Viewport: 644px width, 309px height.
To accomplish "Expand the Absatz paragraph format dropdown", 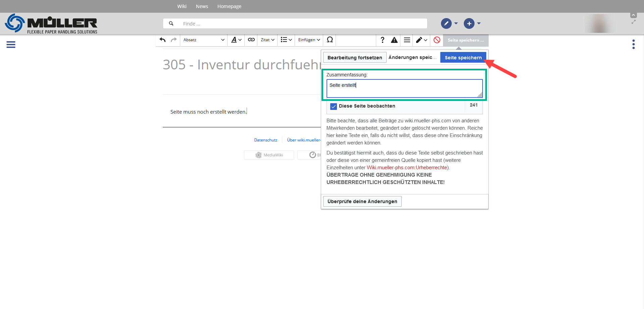I will pos(204,40).
